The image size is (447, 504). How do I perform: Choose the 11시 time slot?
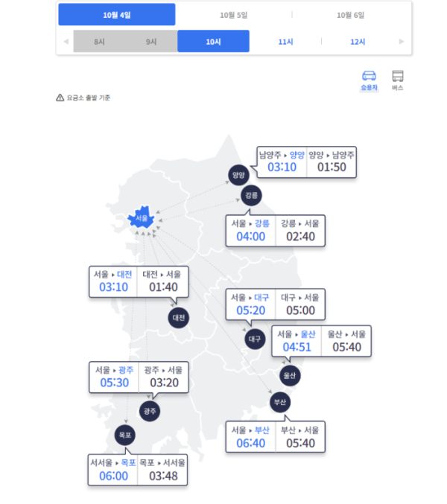pyautogui.click(x=286, y=42)
